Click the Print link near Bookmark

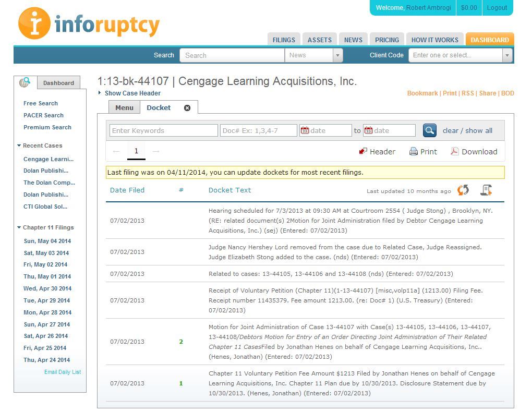click(x=450, y=93)
